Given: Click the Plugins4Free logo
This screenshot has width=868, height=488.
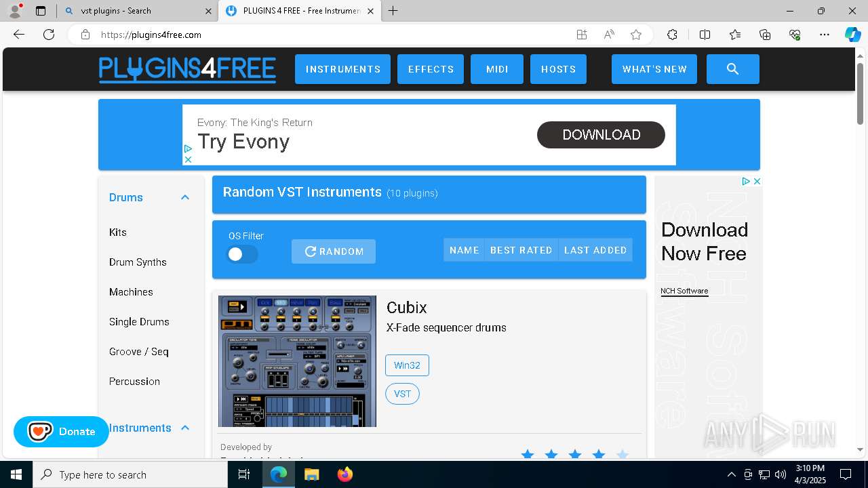Looking at the screenshot, I should [187, 69].
